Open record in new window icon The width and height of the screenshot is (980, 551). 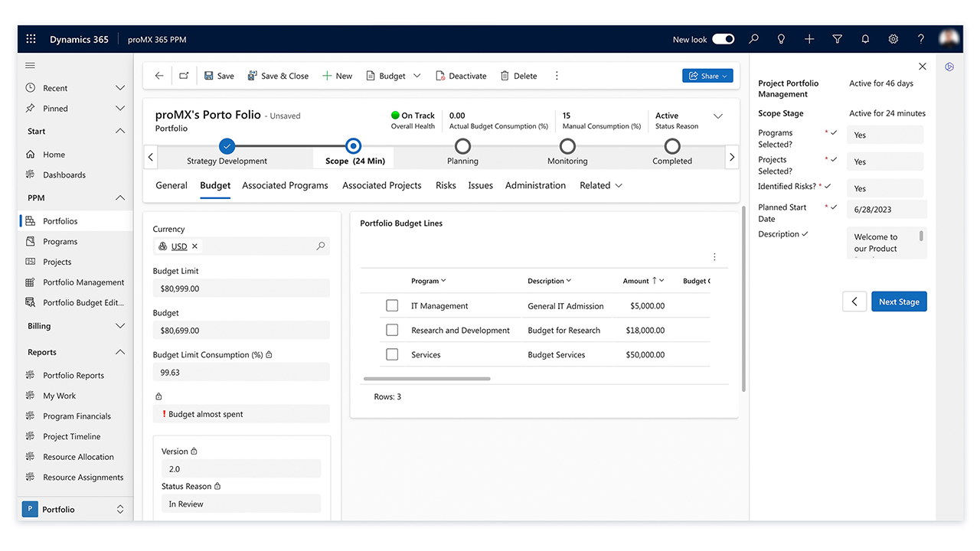184,76
